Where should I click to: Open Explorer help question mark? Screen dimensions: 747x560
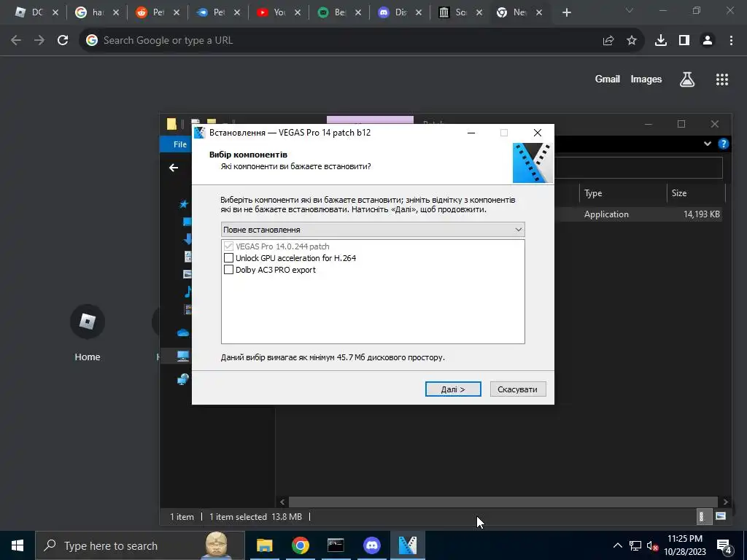tap(723, 144)
